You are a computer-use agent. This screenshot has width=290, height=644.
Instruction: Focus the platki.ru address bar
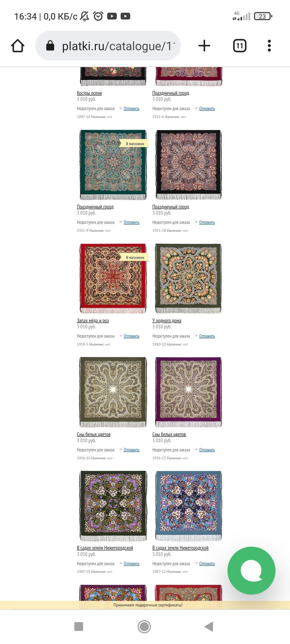pyautogui.click(x=108, y=46)
